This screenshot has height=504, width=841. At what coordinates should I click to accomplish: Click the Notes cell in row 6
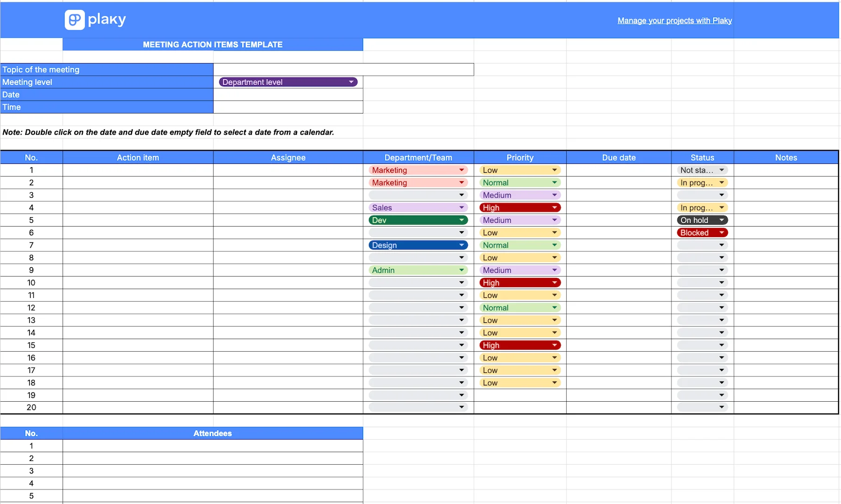click(786, 233)
